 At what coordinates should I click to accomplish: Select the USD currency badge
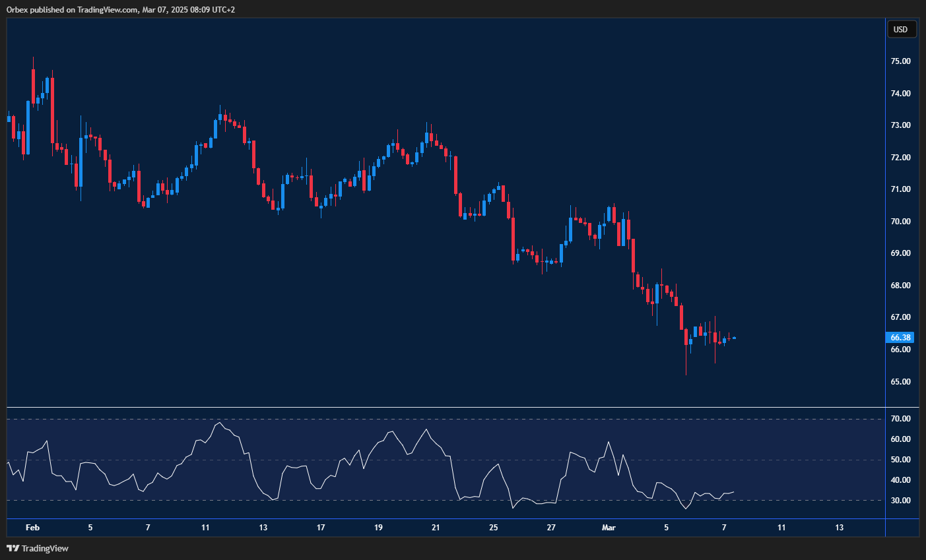click(902, 29)
